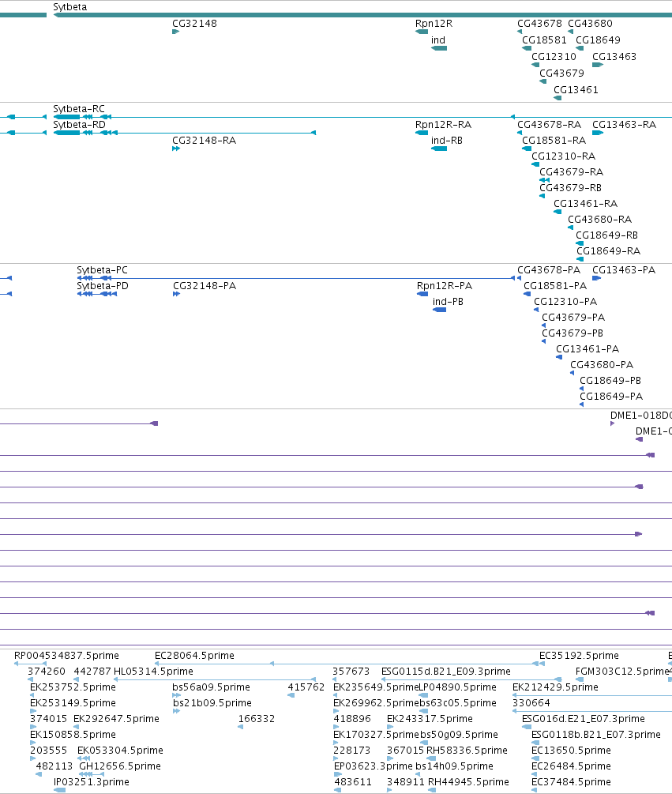This screenshot has height=794, width=672.
Task: Click protein label CG43680-PA
Action: click(602, 364)
